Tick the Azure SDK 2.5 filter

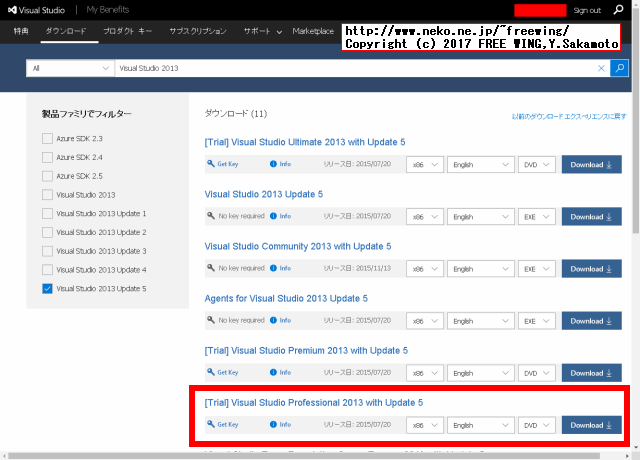47,176
